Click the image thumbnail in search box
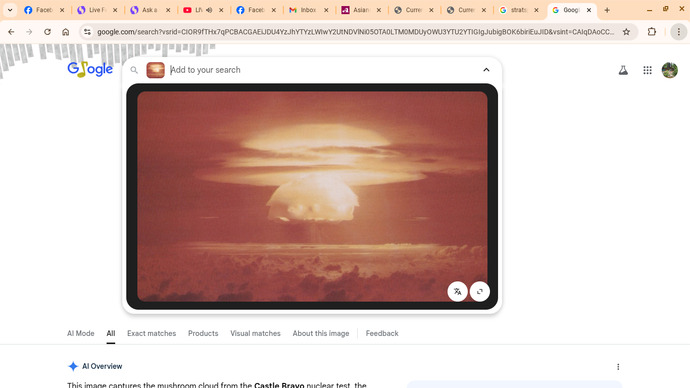Viewport: 690px width, 388px height. click(x=155, y=70)
